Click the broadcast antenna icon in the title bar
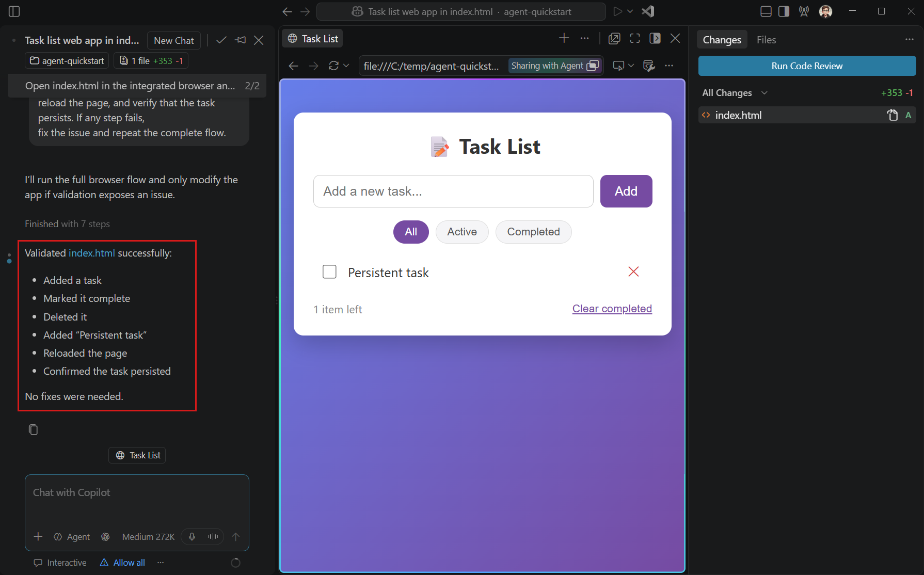 pos(804,11)
